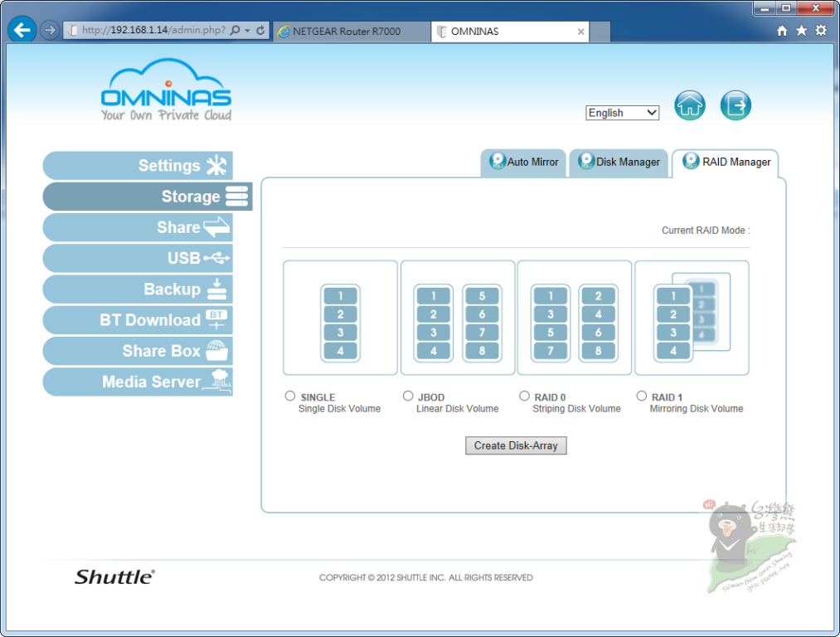Choose the RAID 1 mirroring radio button
This screenshot has height=637, width=840.
641,396
